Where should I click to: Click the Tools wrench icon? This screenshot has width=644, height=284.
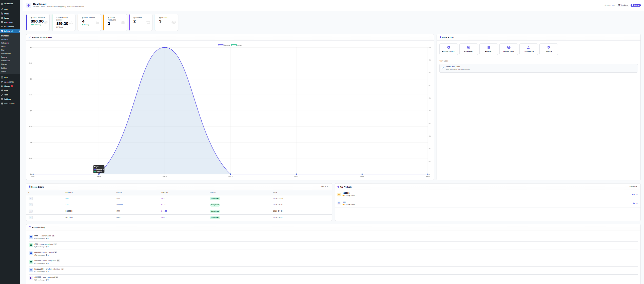(x=2, y=95)
